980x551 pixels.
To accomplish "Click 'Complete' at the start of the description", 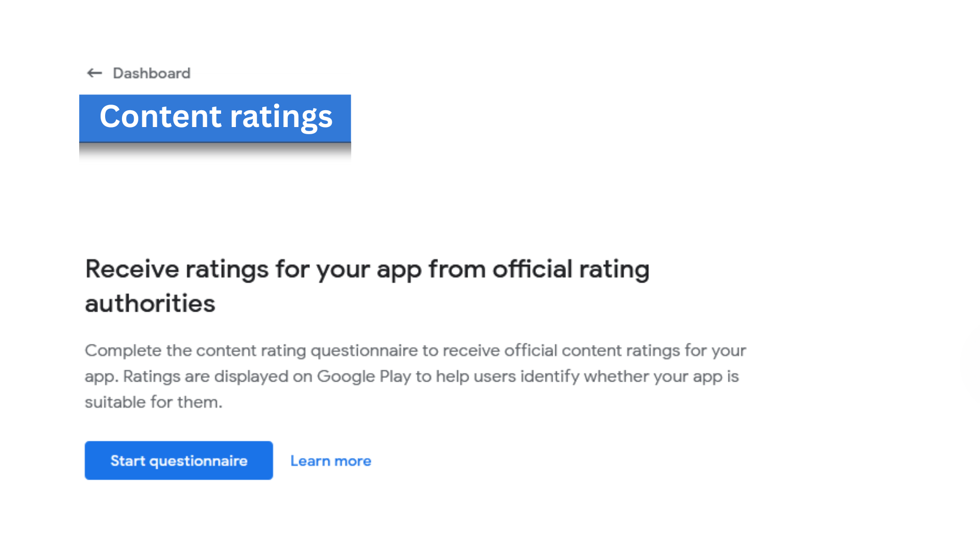I will click(123, 350).
